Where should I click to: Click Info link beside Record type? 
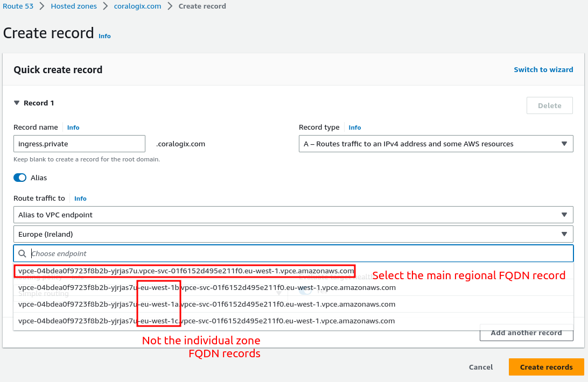point(355,128)
